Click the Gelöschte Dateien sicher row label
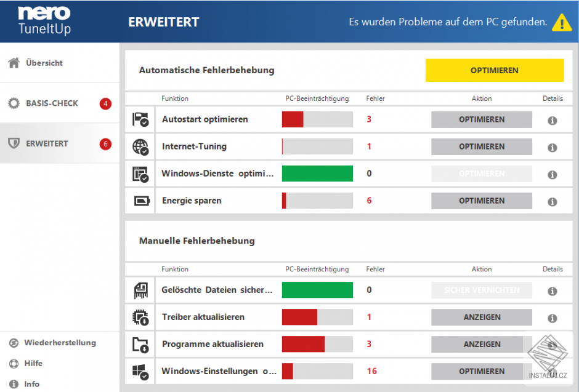 [217, 290]
